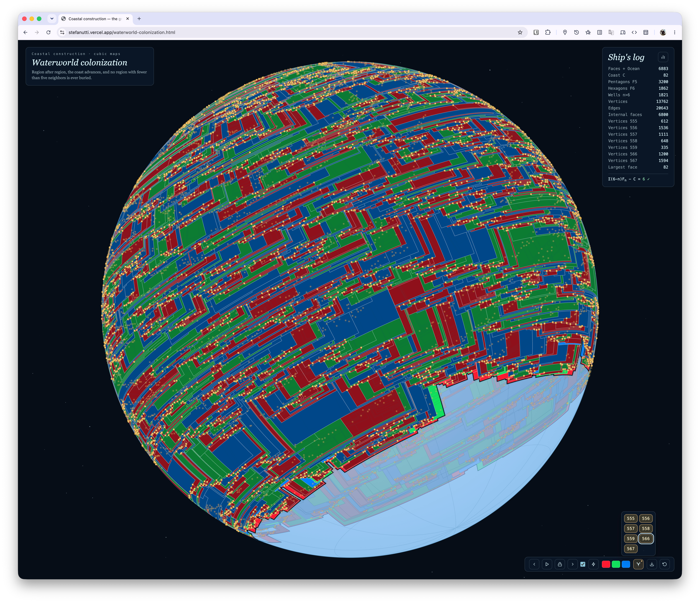This screenshot has height=603, width=700.
Task: Click the download button in bottom toolbar
Action: point(652,564)
